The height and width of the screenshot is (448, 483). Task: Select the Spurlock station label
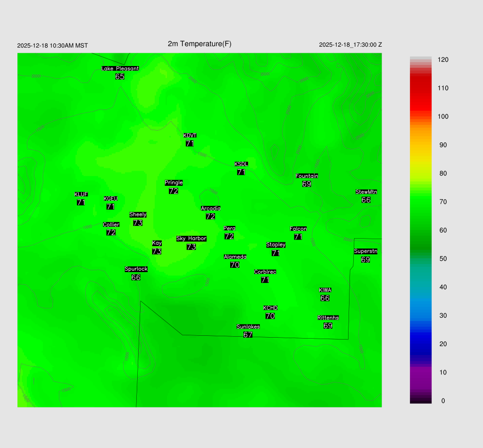pyautogui.click(x=136, y=269)
